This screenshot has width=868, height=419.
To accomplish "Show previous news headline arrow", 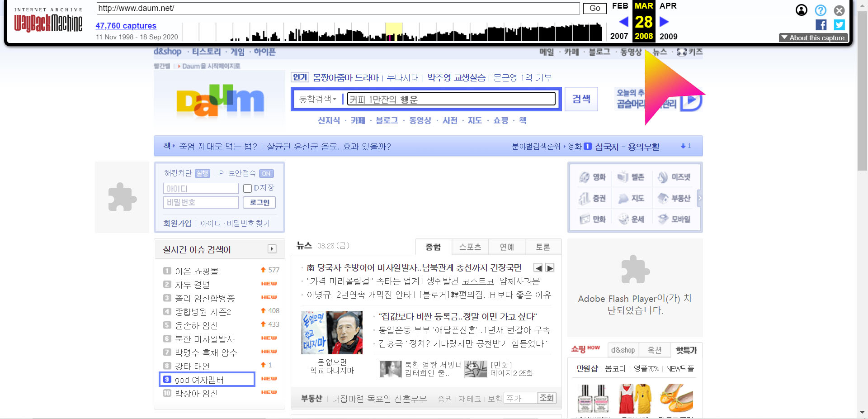I will click(x=538, y=268).
